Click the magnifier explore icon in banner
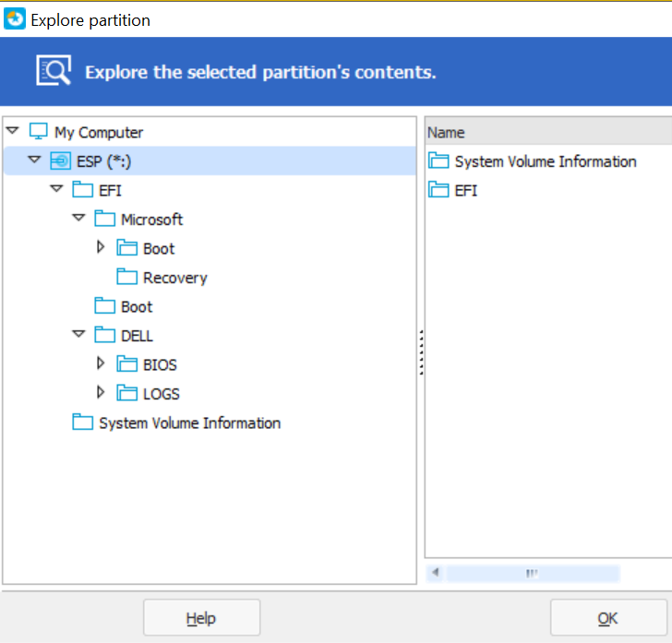 click(x=54, y=70)
